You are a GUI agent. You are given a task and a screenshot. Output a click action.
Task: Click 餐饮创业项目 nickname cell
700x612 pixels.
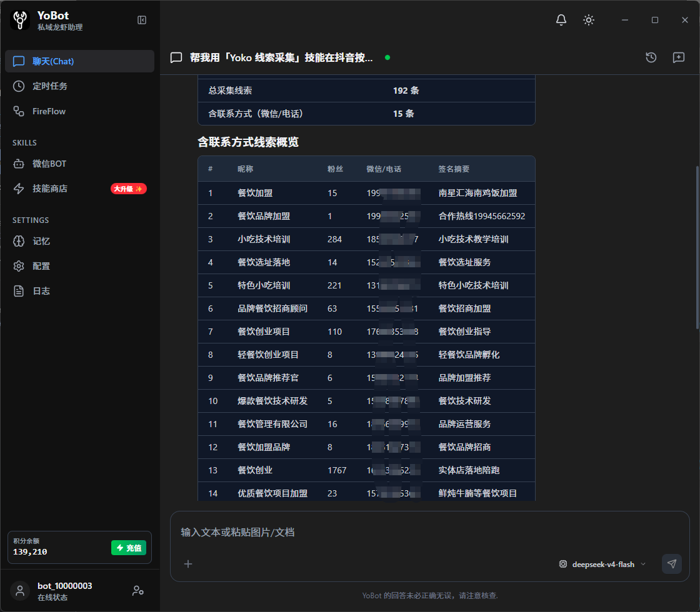[264, 332]
